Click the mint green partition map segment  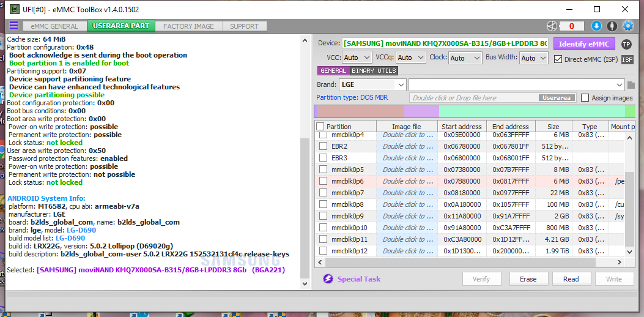(532, 111)
